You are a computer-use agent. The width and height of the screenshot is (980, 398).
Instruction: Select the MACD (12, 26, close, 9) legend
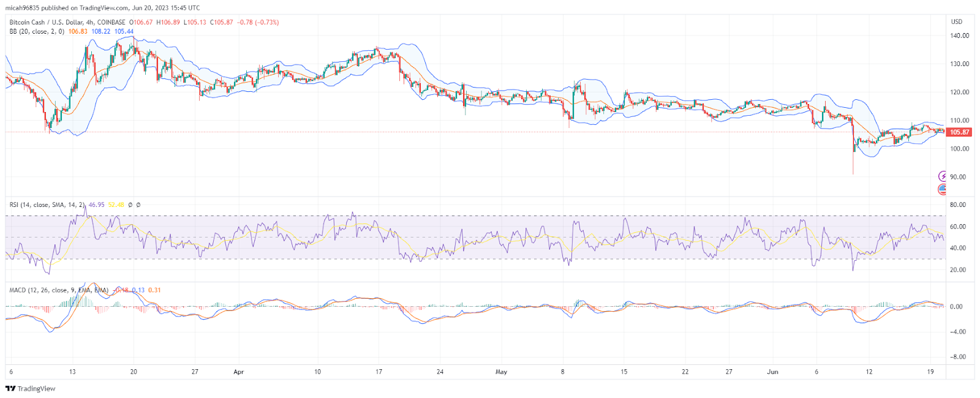click(59, 290)
